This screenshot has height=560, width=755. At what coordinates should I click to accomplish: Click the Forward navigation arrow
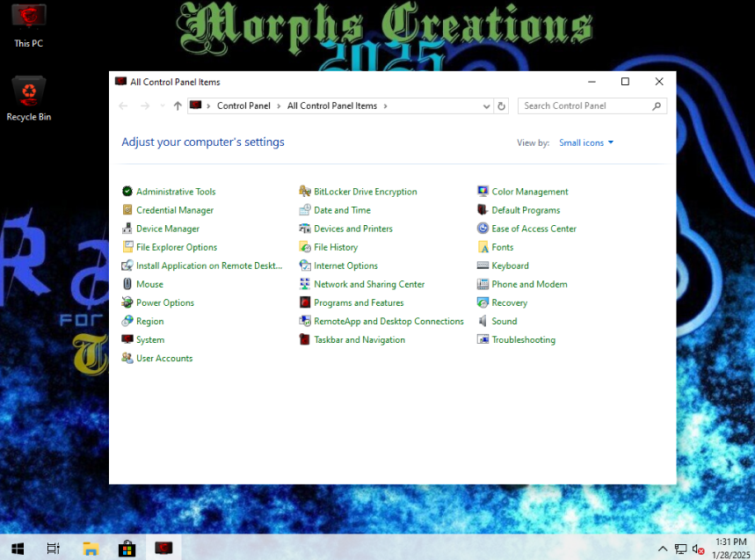[x=145, y=105]
